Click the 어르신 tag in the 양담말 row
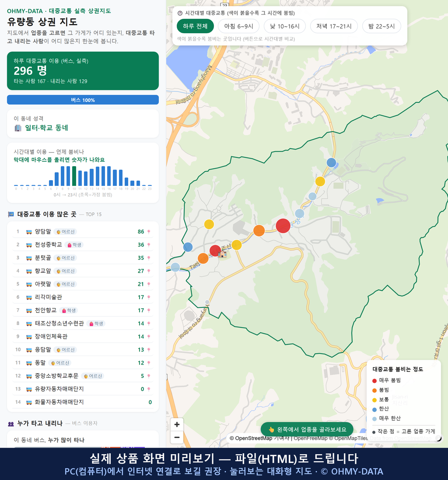 click(x=65, y=232)
